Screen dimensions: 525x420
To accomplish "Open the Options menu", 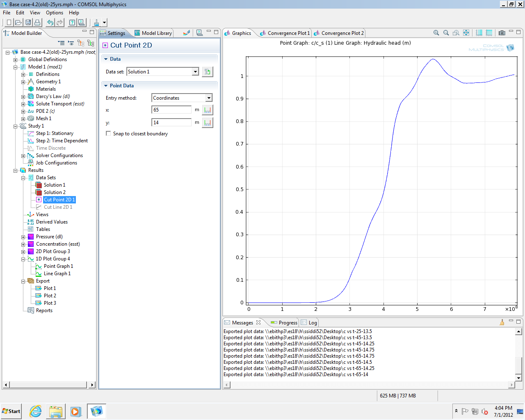I will 55,13.
